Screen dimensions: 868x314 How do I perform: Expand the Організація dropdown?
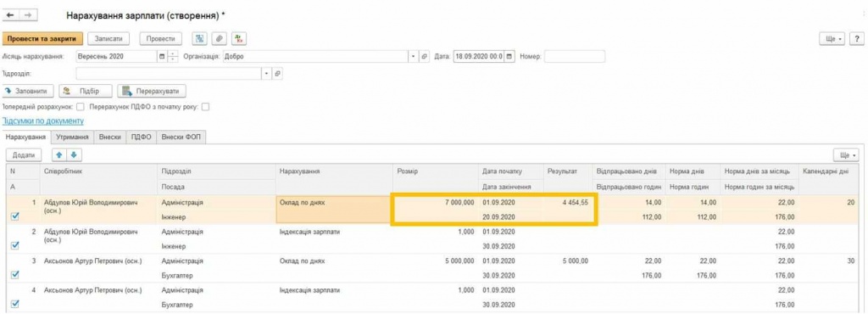pos(414,57)
